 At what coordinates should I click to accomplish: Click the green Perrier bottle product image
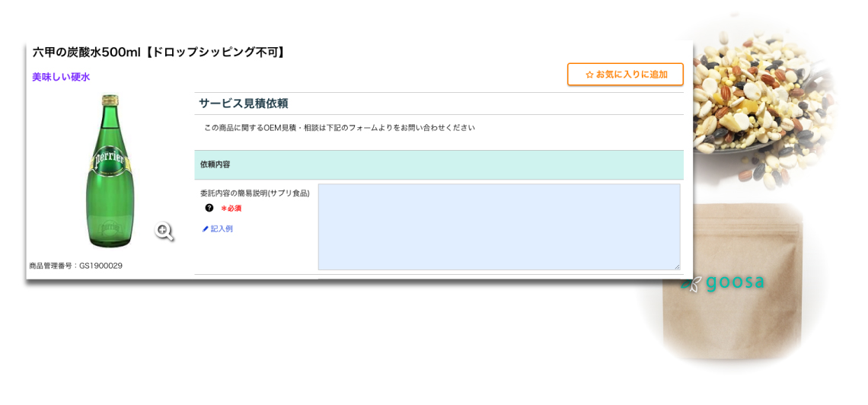(x=110, y=171)
